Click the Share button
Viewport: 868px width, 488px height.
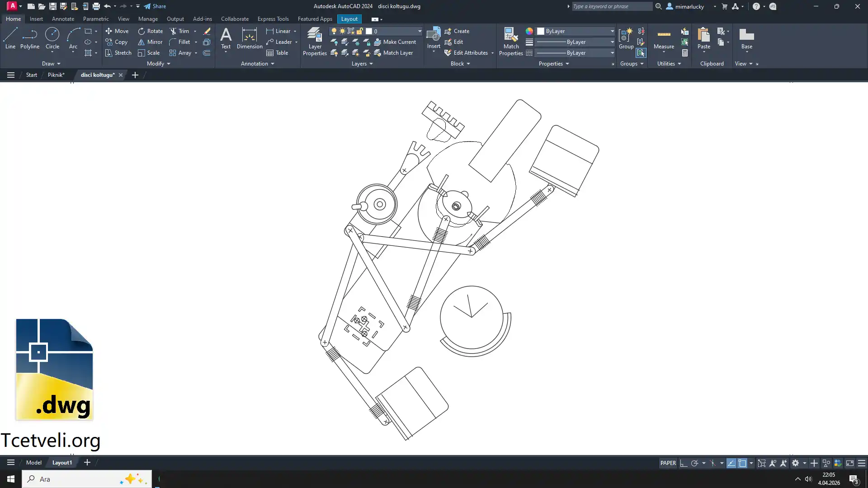(x=155, y=6)
